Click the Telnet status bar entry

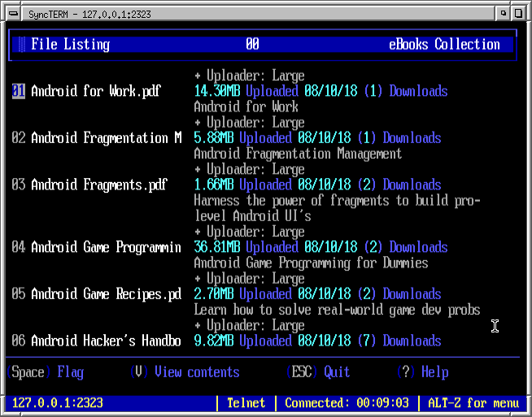click(x=246, y=403)
